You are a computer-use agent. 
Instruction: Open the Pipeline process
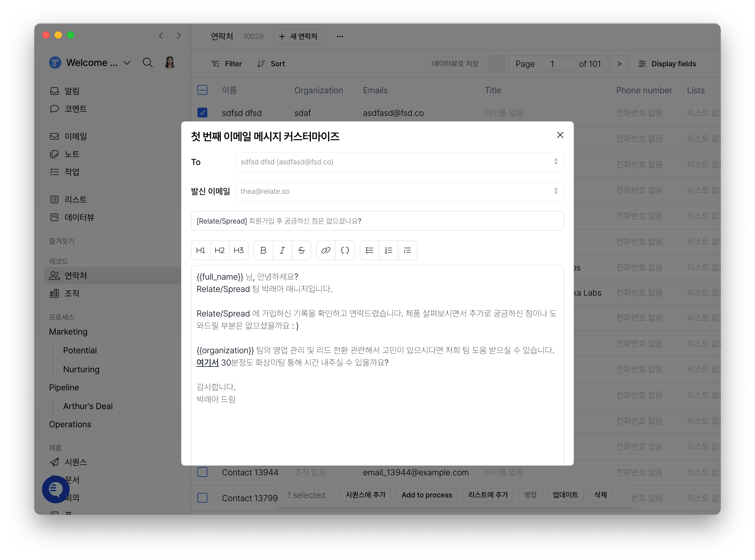64,387
